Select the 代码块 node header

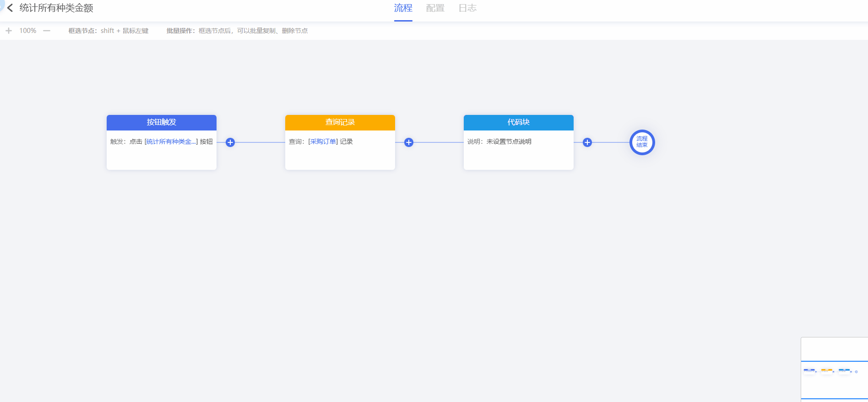[x=518, y=122]
